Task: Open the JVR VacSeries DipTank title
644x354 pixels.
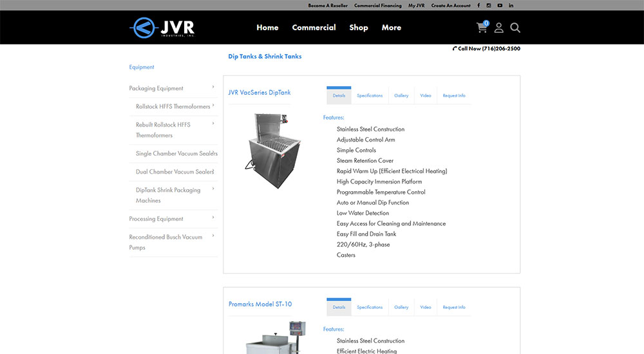Action: tap(259, 93)
